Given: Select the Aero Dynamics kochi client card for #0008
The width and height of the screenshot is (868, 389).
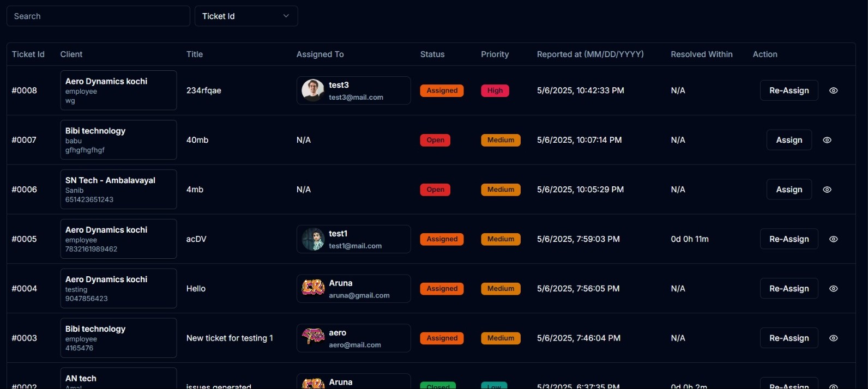Looking at the screenshot, I should pyautogui.click(x=118, y=90).
